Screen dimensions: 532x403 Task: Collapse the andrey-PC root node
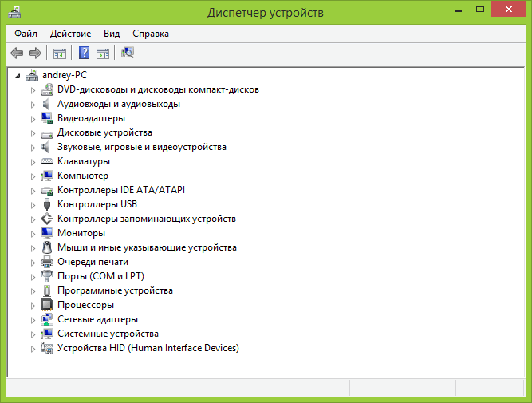pos(19,75)
